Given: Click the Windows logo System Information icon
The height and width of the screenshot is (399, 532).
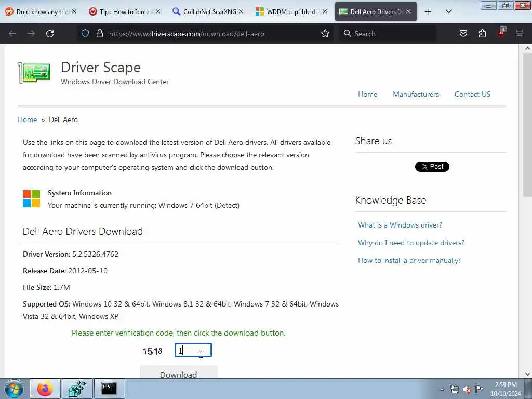Looking at the screenshot, I should (32, 198).
